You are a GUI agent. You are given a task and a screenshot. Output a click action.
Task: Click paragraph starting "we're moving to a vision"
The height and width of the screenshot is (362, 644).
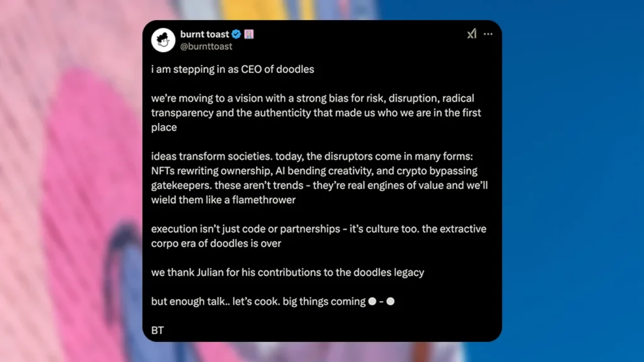[x=316, y=112]
